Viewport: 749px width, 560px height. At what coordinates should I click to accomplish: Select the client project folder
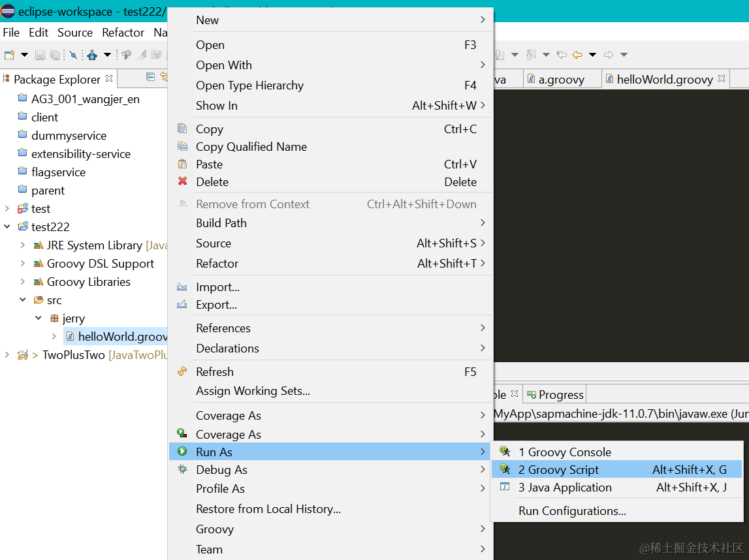[44, 117]
